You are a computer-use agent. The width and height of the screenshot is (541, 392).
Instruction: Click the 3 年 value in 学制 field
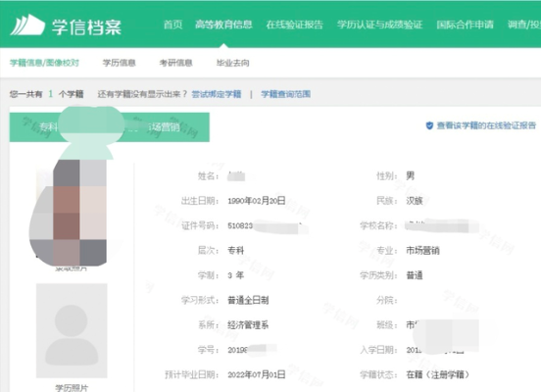235,275
